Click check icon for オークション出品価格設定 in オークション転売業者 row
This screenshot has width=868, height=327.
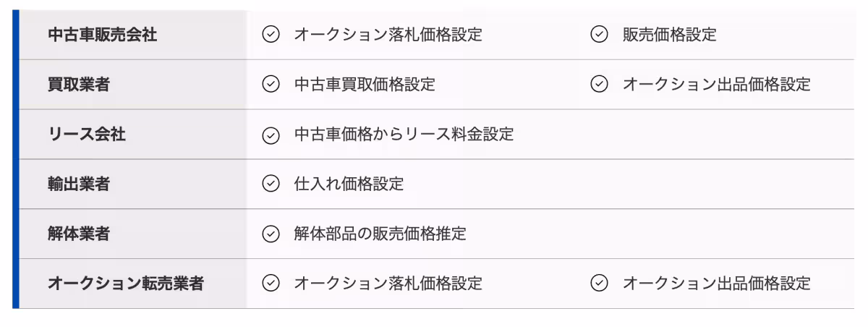tap(599, 284)
